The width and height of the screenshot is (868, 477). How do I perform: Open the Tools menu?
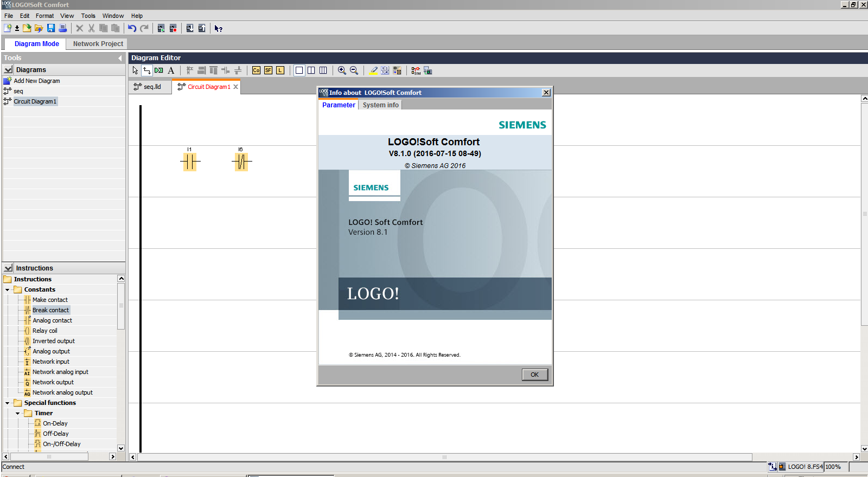(x=88, y=16)
